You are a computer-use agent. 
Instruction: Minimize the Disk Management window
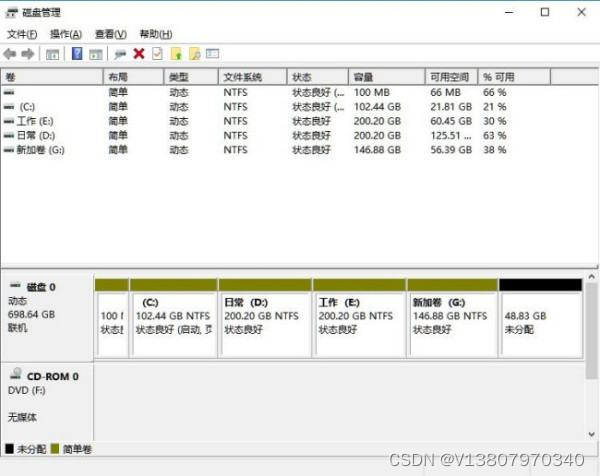coord(509,12)
